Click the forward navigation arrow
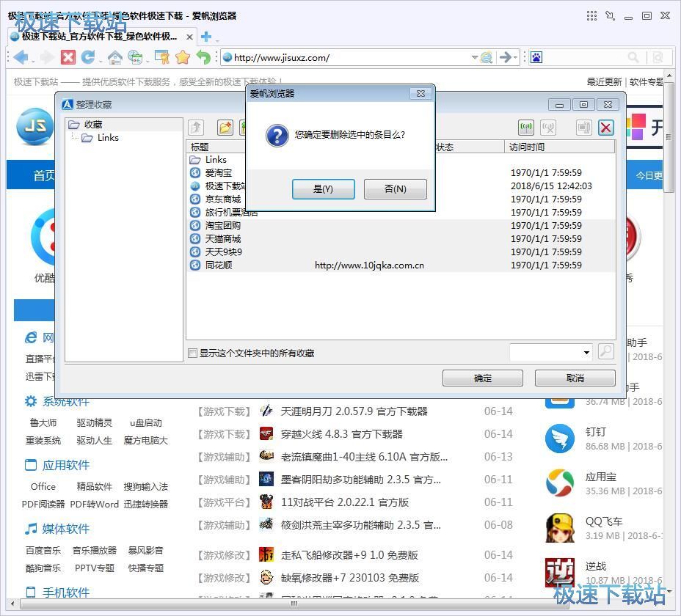Image resolution: width=681 pixels, height=616 pixels. pyautogui.click(x=46, y=57)
